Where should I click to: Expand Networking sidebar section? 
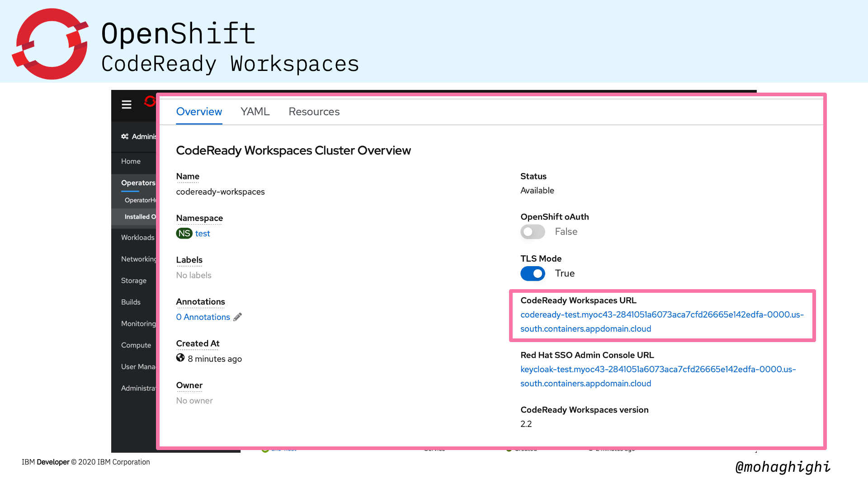tap(138, 259)
